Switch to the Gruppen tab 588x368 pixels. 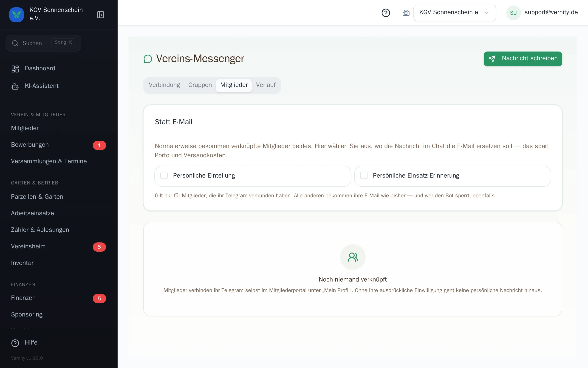[200, 85]
